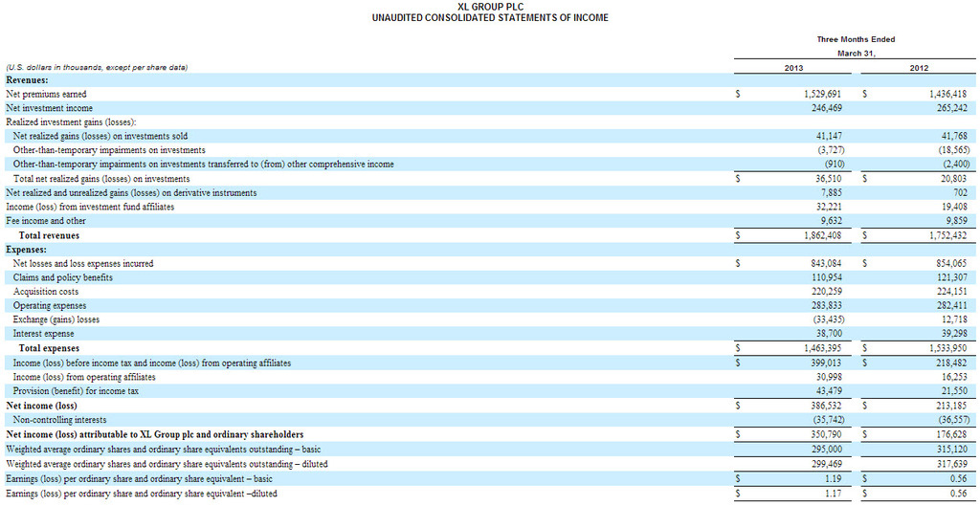Select the 7,885 derivative instruments value
This screenshot has height=506, width=980.
[832, 193]
